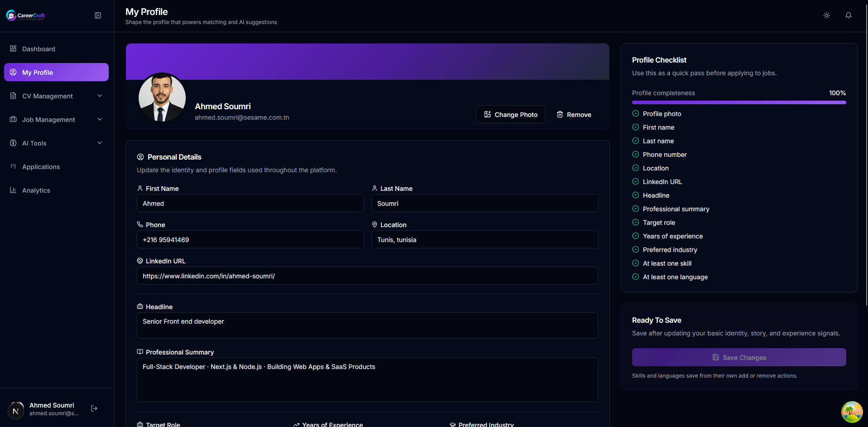This screenshot has height=427, width=868.
Task: Click the At least one skill item
Action: click(667, 263)
